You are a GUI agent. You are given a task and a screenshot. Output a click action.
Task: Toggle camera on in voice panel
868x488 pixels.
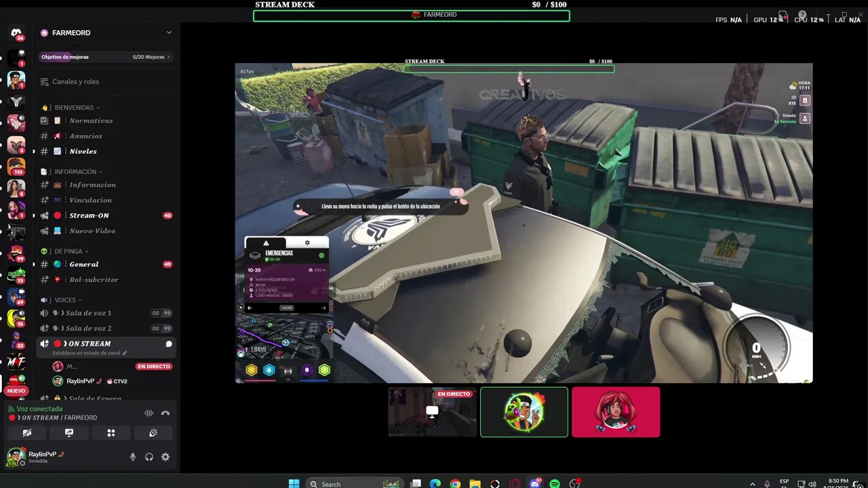(26, 432)
